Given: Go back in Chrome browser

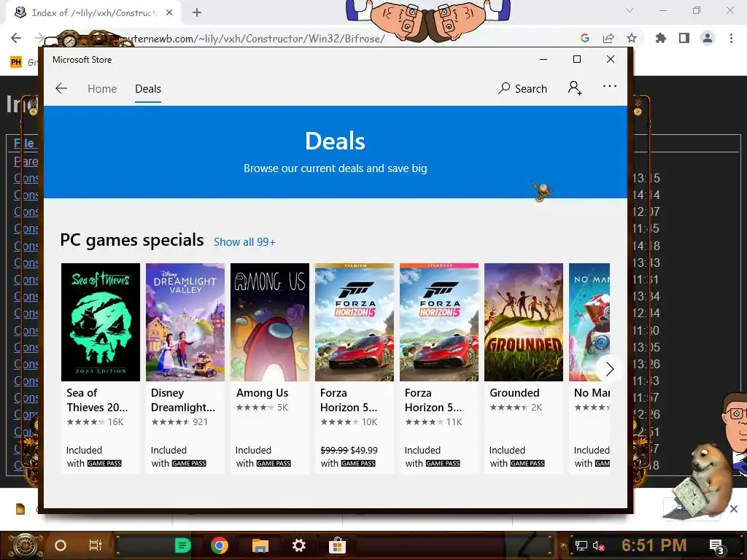Looking at the screenshot, I should tap(16, 38).
